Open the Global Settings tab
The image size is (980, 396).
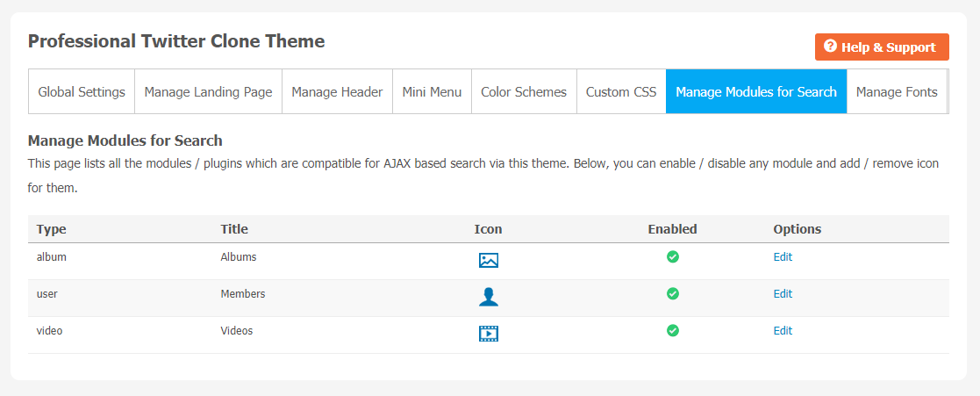(x=82, y=92)
